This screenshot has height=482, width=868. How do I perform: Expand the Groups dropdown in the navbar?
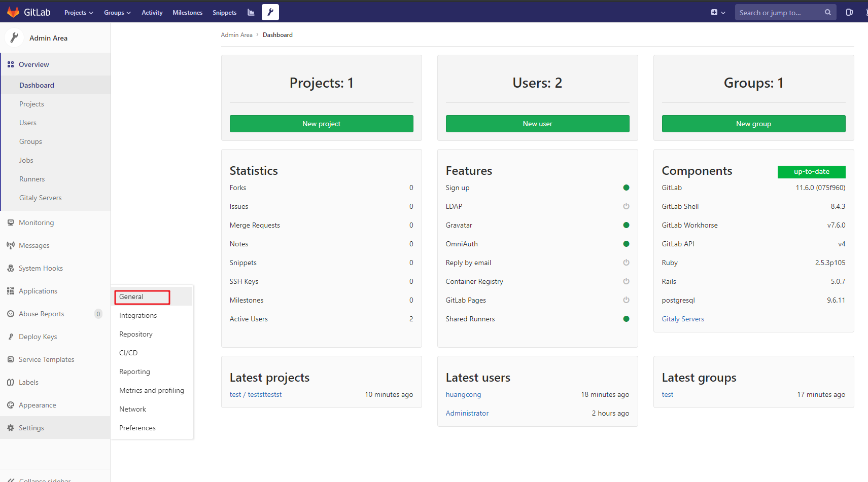[x=117, y=13]
